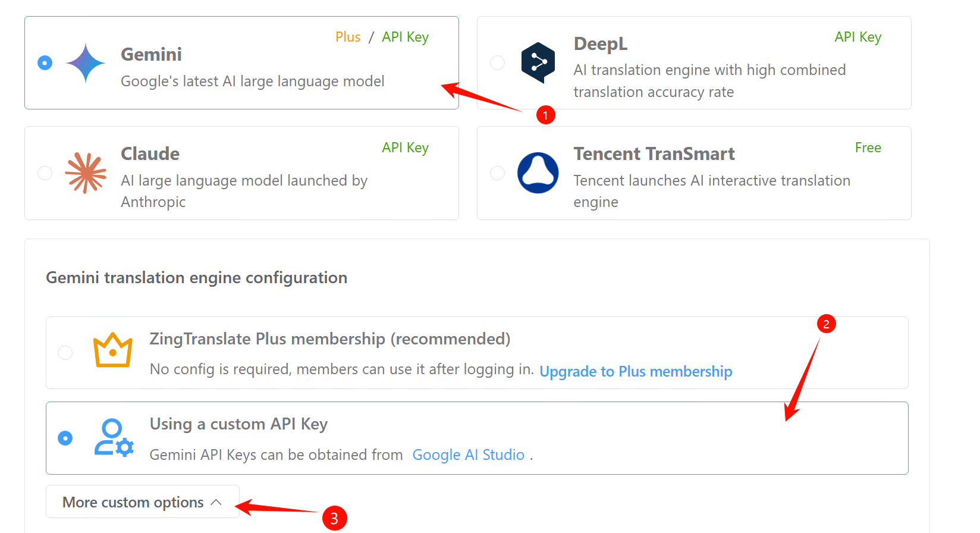Select the Claude engine radio button
980x533 pixels.
(x=45, y=173)
